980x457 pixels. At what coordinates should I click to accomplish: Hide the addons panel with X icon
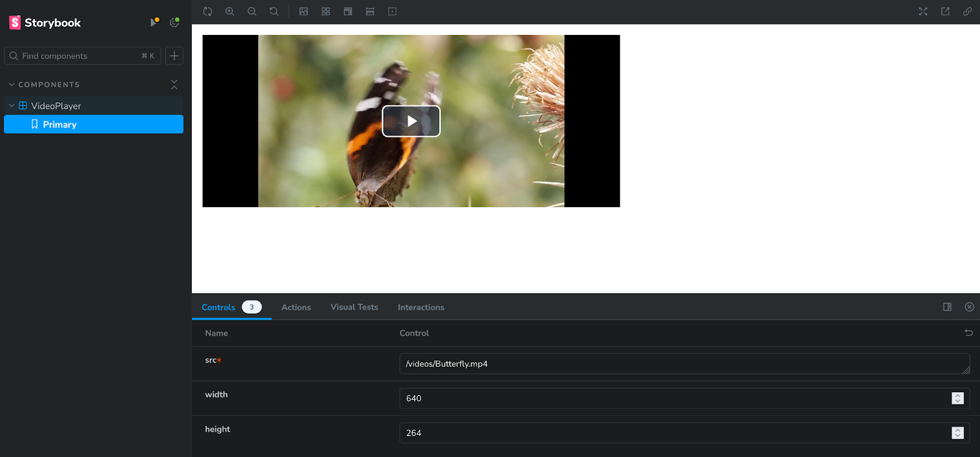[970, 307]
